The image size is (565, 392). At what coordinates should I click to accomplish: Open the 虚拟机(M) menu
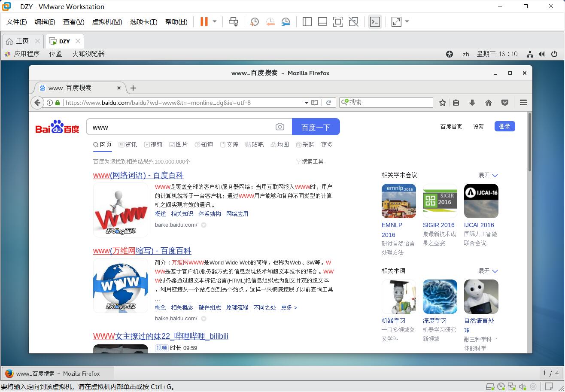click(107, 22)
